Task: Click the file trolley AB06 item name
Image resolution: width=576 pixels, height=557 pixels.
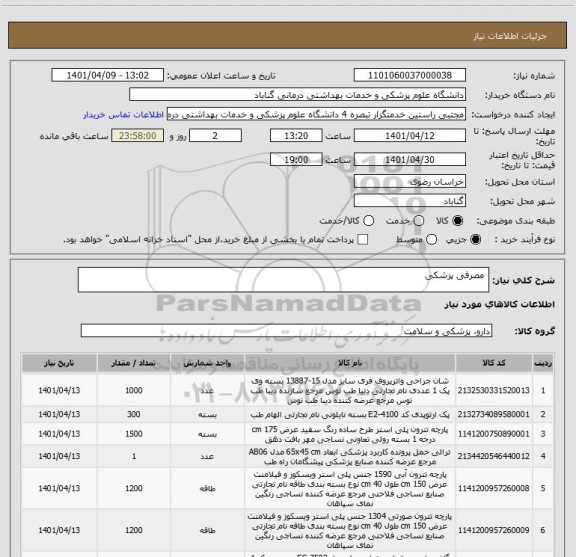Action: [x=350, y=456]
